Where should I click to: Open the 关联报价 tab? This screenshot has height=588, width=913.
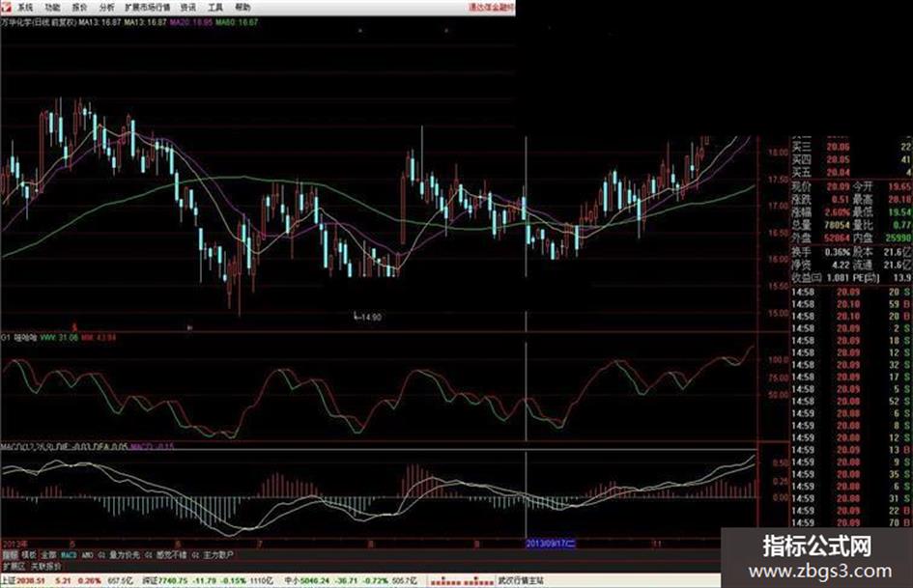click(46, 567)
